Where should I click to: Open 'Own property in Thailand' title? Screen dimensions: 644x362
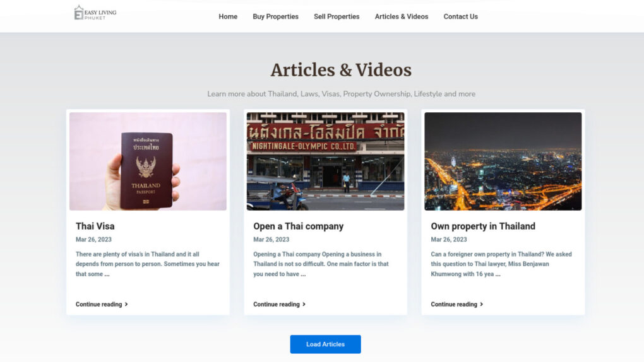point(483,226)
